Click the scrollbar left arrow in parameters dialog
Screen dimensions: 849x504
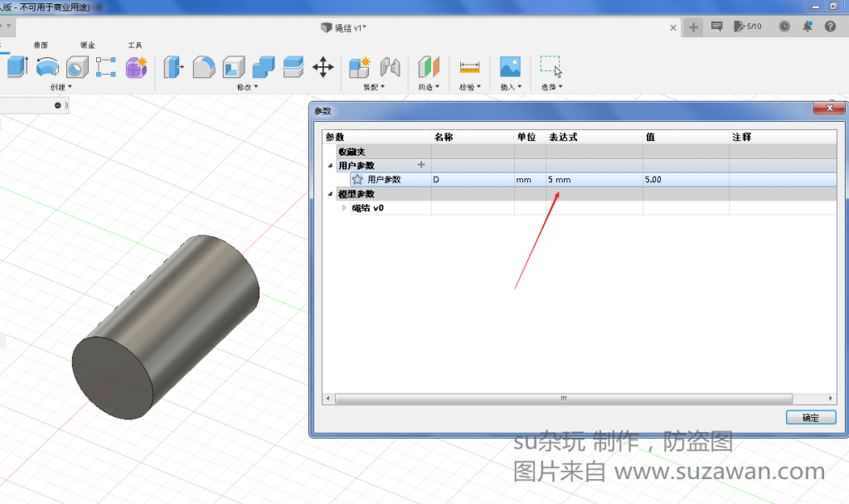point(327,399)
